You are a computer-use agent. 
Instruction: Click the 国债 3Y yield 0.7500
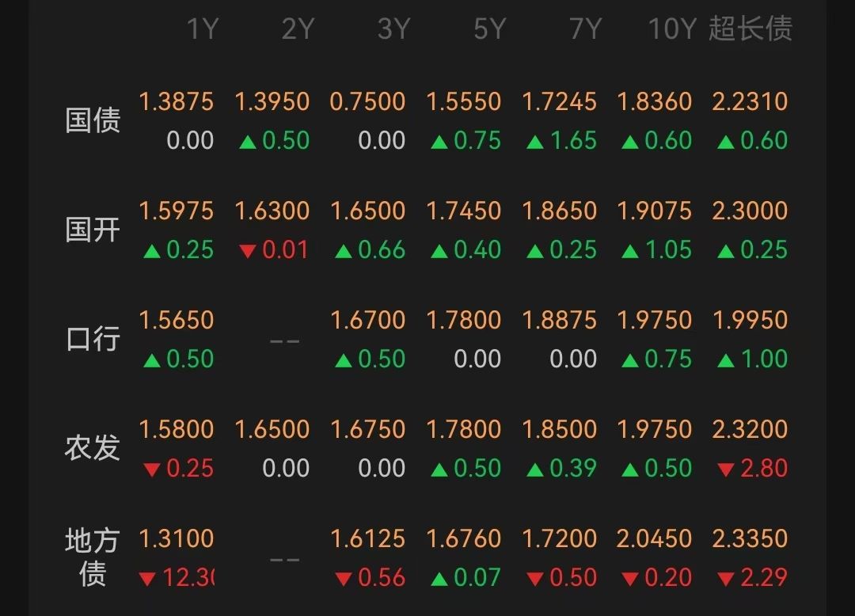367,102
